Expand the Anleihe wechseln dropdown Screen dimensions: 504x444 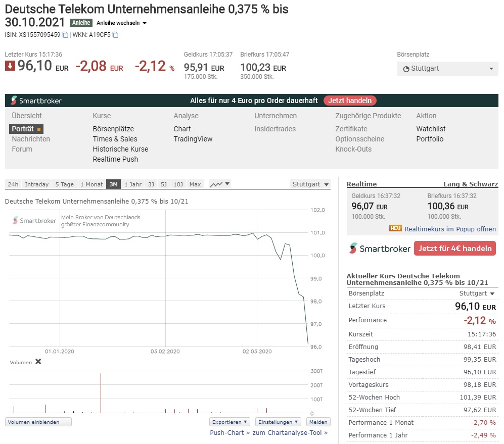click(121, 23)
